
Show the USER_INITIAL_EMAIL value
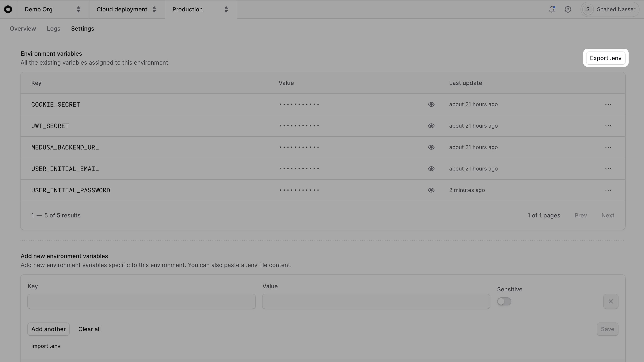pos(432,169)
